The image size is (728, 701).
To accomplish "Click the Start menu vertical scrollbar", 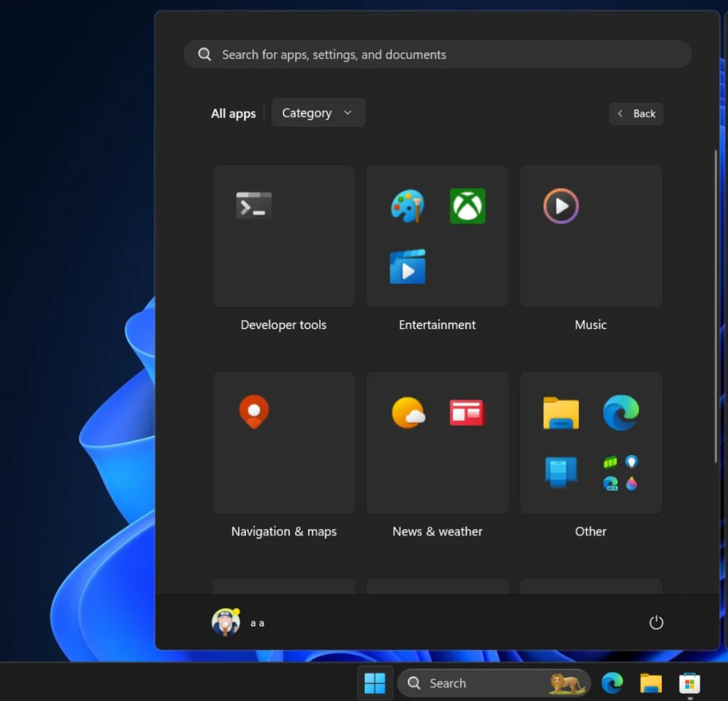I will point(715,306).
